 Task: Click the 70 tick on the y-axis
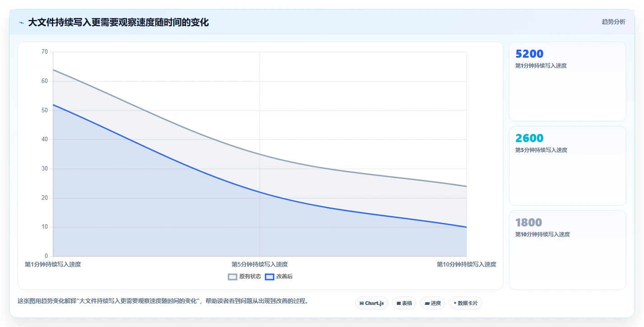coord(44,52)
